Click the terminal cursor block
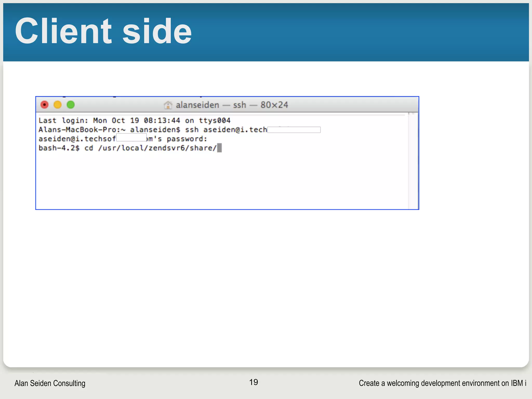The width and height of the screenshot is (532, 399). (220, 148)
